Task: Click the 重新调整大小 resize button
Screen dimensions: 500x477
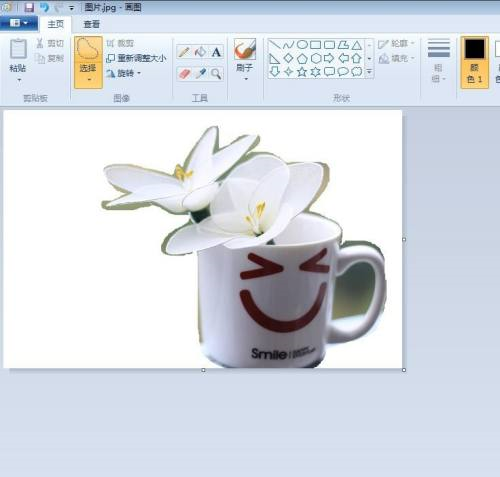Action: pos(136,58)
